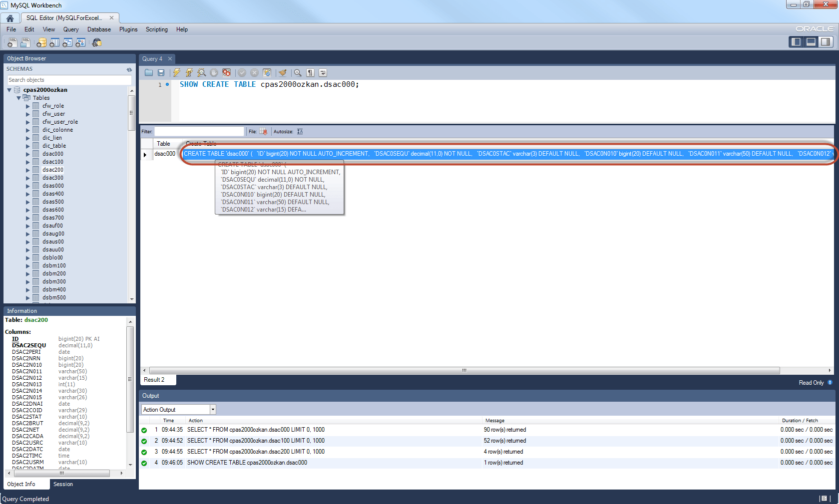
Task: Select the Result 2 tab
Action: [x=158, y=380]
